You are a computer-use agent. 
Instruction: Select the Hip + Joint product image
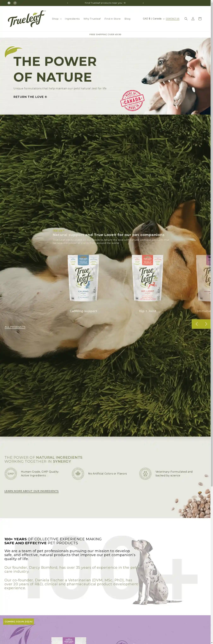pyautogui.click(x=148, y=278)
